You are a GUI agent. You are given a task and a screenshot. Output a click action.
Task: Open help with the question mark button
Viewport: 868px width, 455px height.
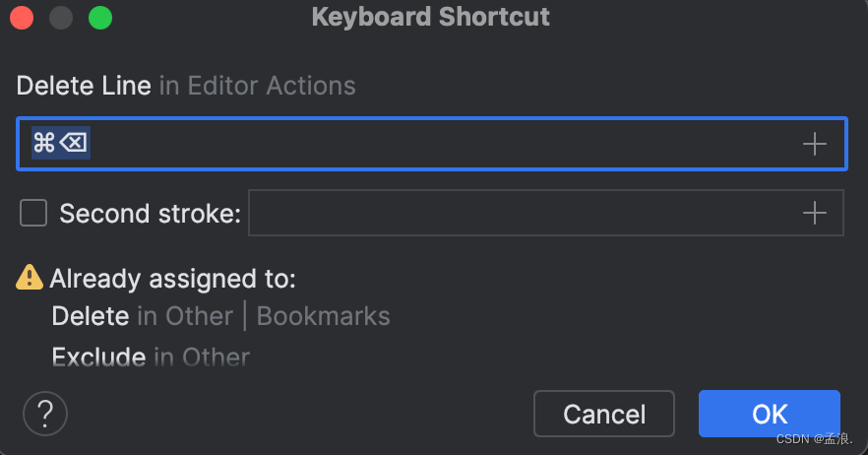click(44, 414)
